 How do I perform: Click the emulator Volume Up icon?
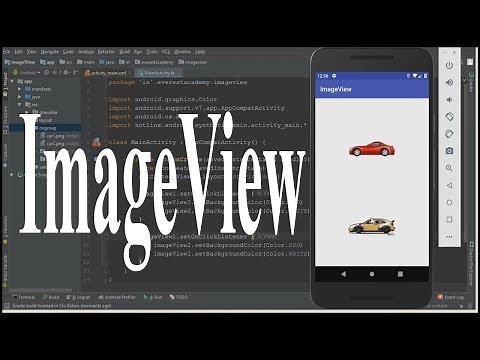pyautogui.click(x=449, y=82)
